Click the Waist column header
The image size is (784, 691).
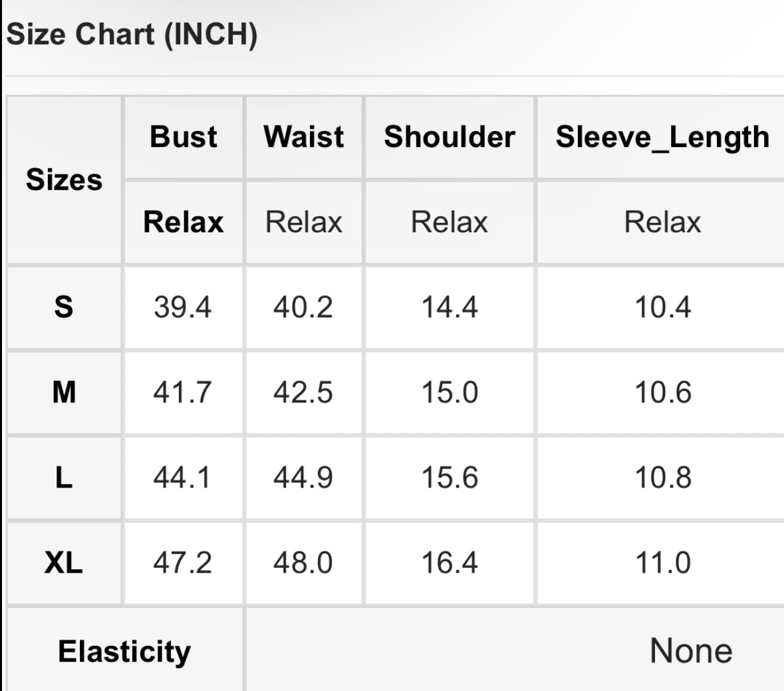pyautogui.click(x=304, y=137)
